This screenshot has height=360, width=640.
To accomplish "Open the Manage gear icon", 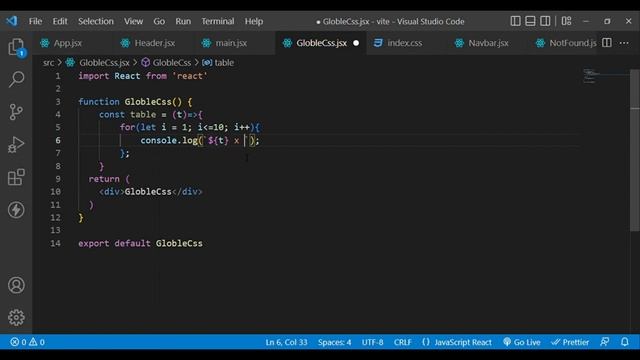I will pyautogui.click(x=16, y=317).
